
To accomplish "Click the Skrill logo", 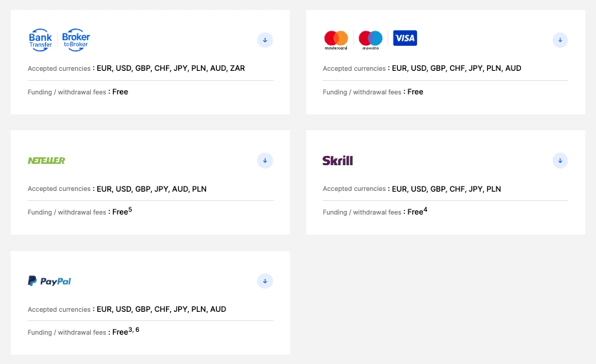I will pyautogui.click(x=338, y=160).
